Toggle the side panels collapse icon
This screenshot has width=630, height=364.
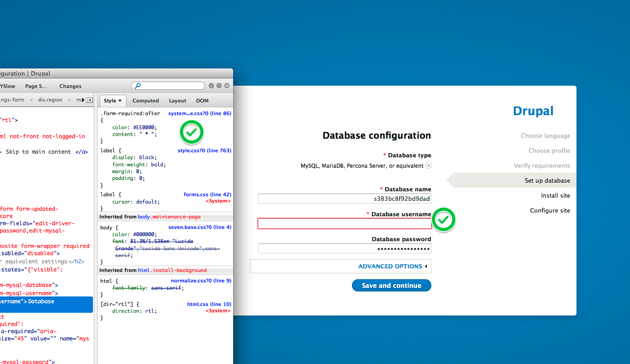(90, 100)
